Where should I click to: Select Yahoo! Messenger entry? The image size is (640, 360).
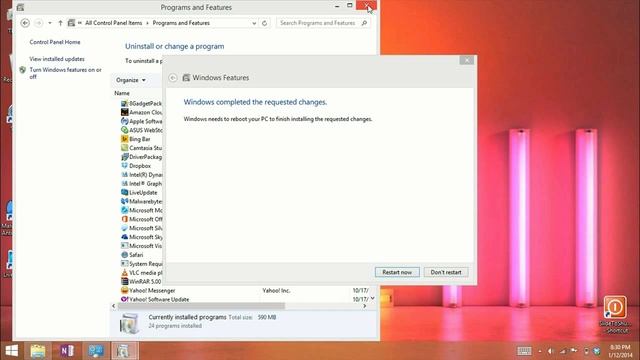coord(148,291)
